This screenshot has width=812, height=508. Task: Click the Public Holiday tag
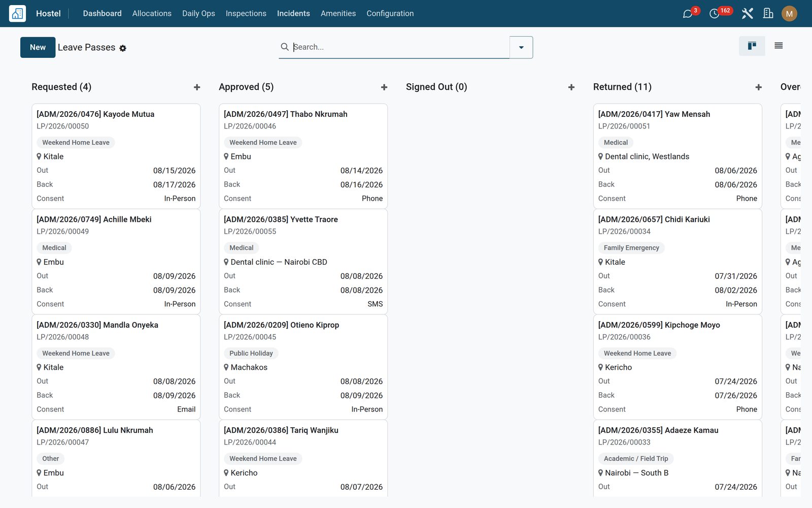point(251,353)
